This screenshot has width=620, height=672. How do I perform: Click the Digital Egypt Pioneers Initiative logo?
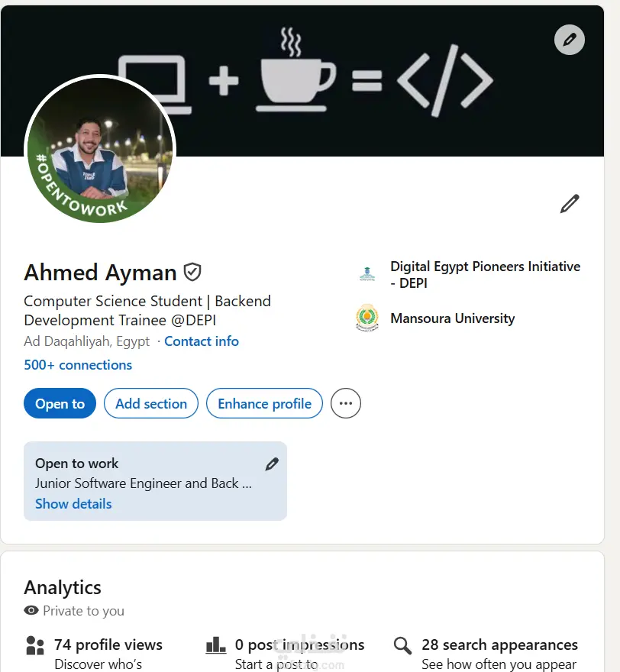tap(367, 274)
